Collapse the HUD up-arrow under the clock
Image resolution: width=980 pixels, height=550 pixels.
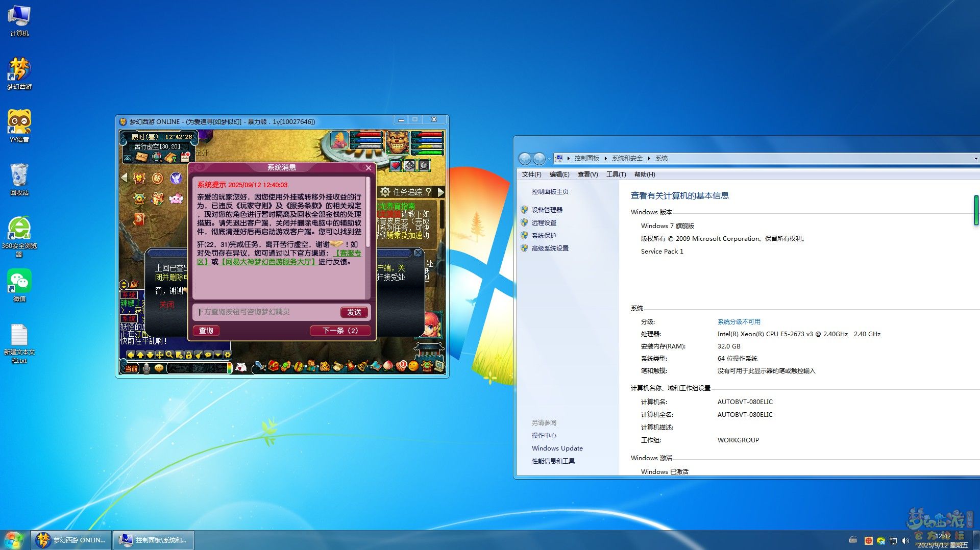pyautogui.click(x=128, y=158)
